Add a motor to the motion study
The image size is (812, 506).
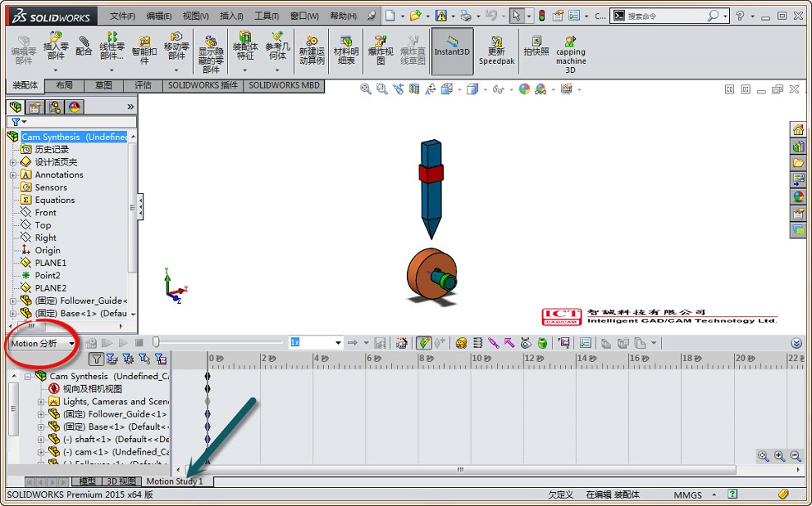pyautogui.click(x=462, y=343)
